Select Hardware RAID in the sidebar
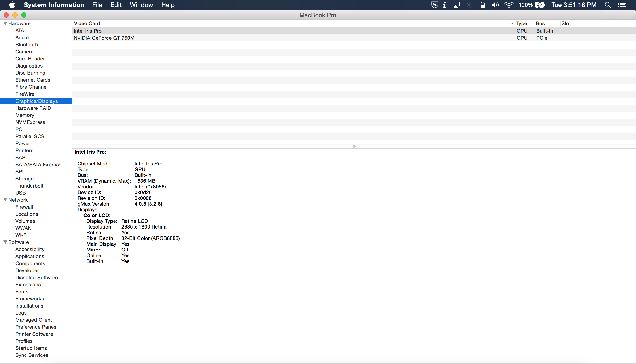The height and width of the screenshot is (364, 636). tap(33, 108)
